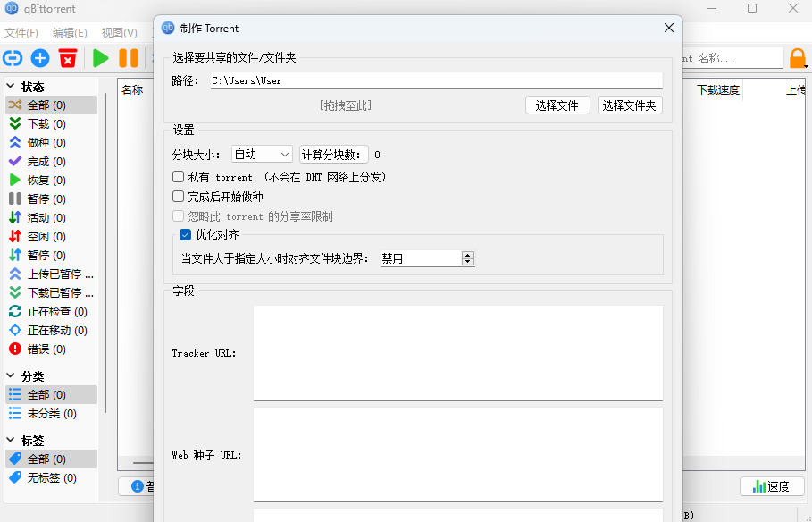Check 完成后开始做种 option
The height and width of the screenshot is (522, 812).
[176, 196]
